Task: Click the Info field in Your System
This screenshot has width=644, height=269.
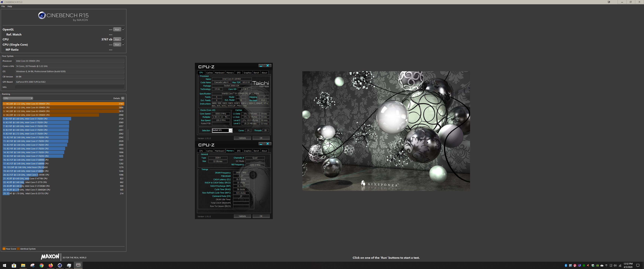Action: 69,87
